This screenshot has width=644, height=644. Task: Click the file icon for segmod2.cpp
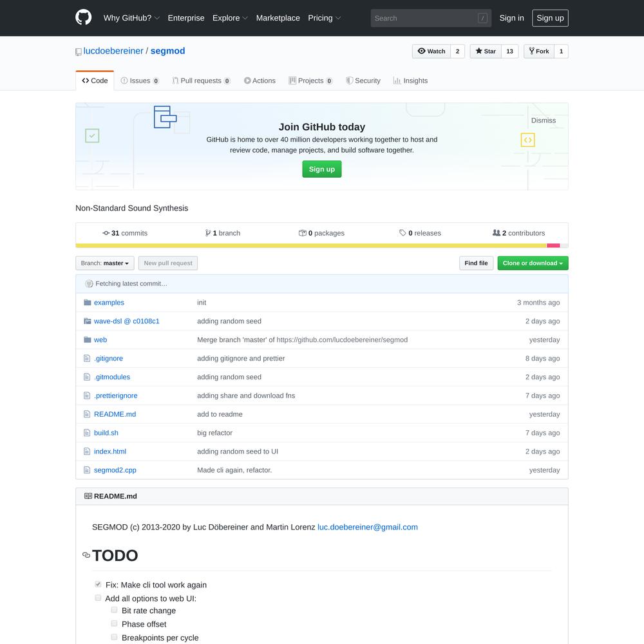tap(87, 470)
